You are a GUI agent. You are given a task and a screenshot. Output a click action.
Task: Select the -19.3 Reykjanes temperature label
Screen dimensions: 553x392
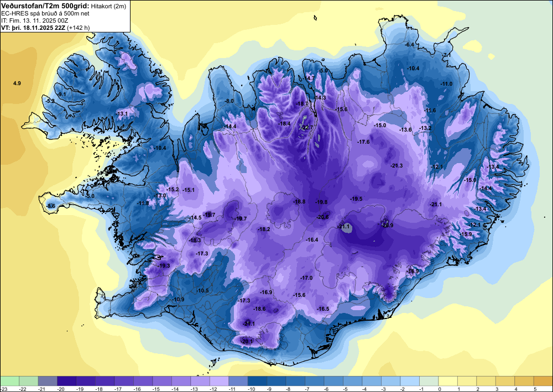click(x=164, y=265)
